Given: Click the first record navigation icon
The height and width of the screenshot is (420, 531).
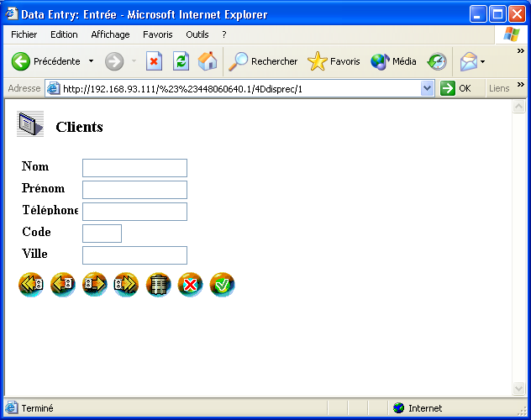Looking at the screenshot, I should [31, 285].
